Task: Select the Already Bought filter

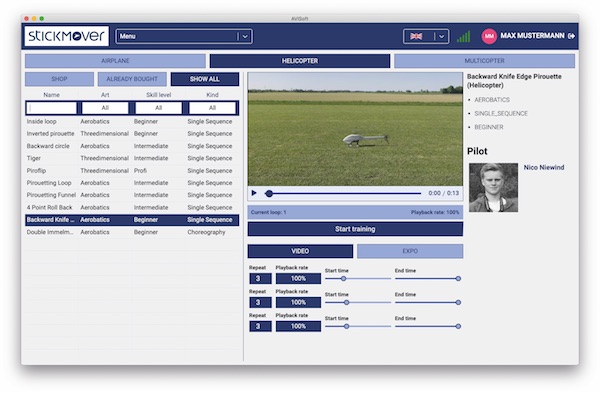Action: pos(132,79)
